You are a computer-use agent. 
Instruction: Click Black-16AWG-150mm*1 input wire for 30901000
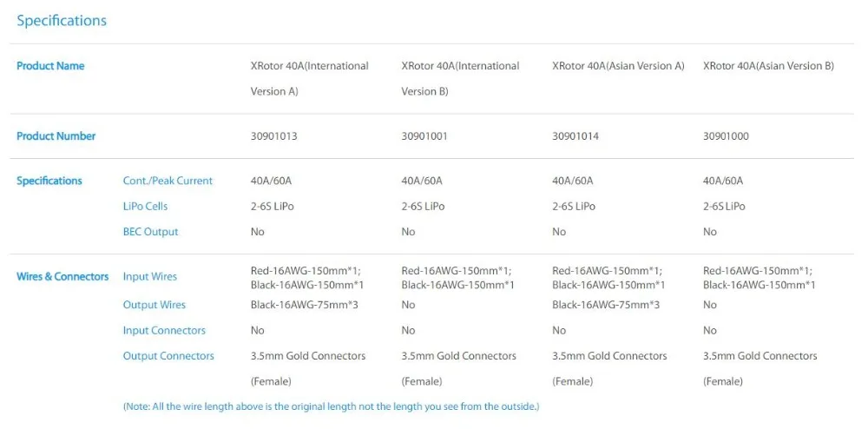759,285
